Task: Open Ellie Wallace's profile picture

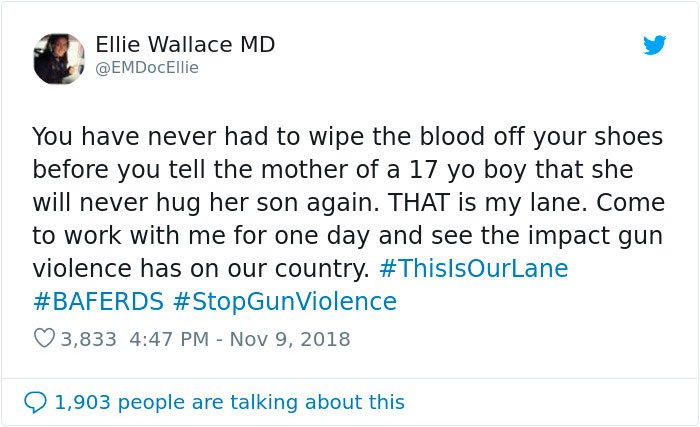Action: point(59,58)
